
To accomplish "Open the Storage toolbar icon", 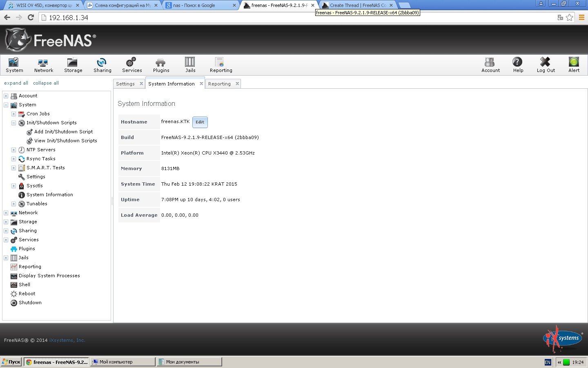I will point(73,65).
